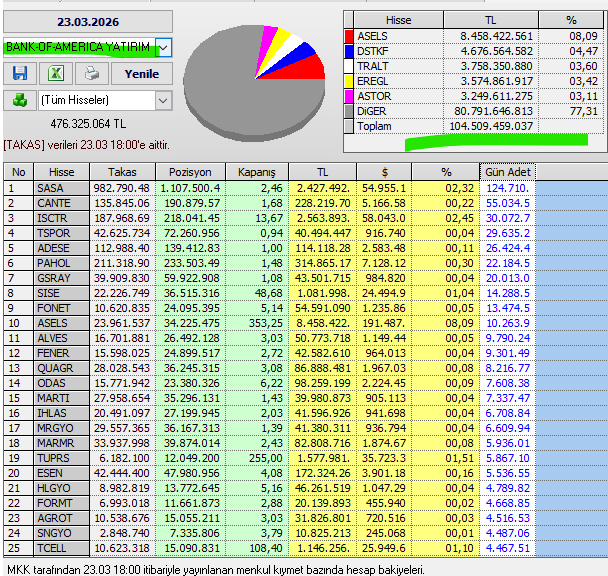Click the printer icon
Image resolution: width=608 pixels, height=576 pixels.
tap(92, 73)
